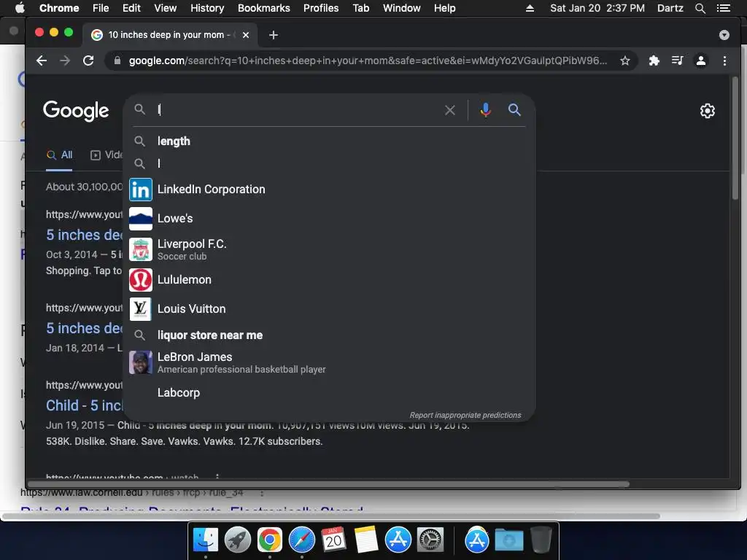
Task: Launch Finder from the Dock
Action: (205, 540)
